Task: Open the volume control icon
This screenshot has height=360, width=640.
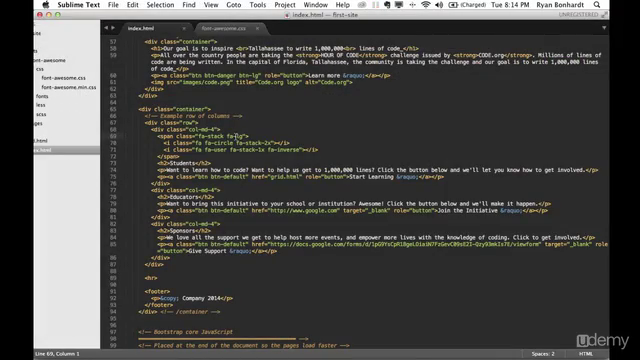Action: [439, 5]
